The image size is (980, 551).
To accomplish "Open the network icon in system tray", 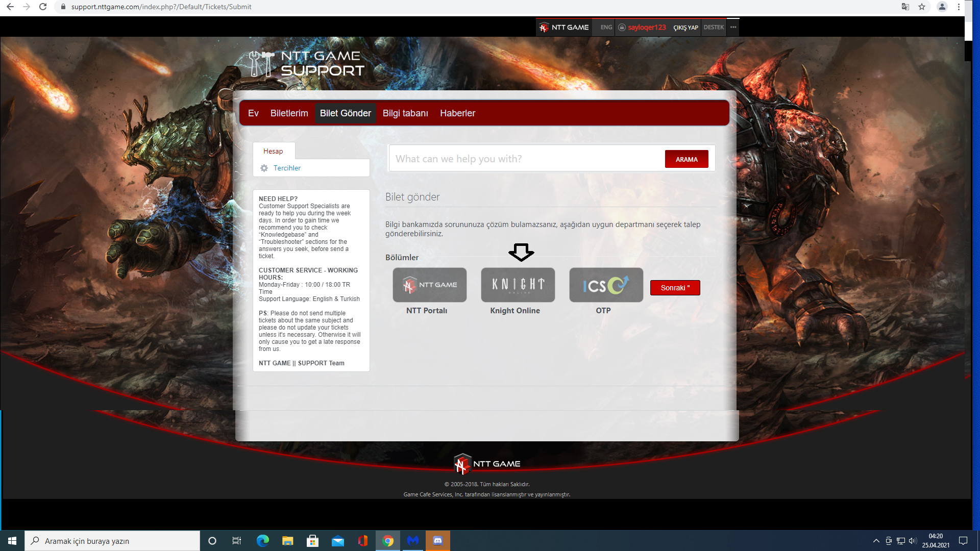I will coord(901,541).
